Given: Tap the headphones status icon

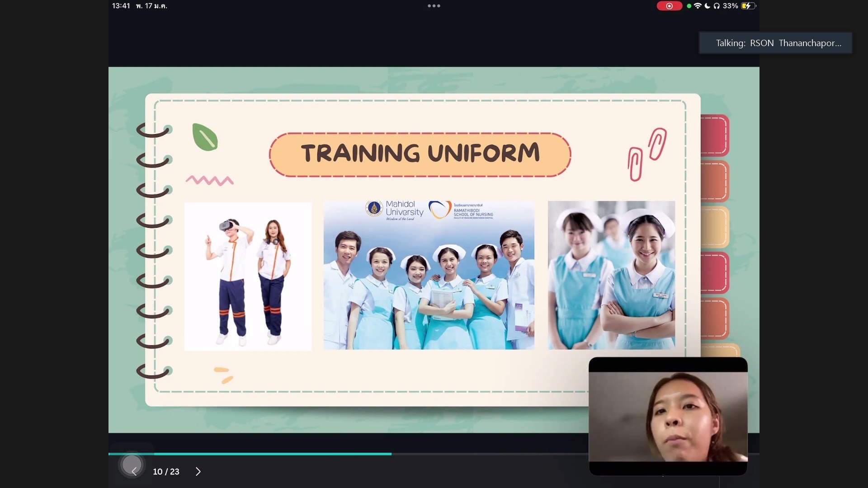Looking at the screenshot, I should (x=717, y=6).
